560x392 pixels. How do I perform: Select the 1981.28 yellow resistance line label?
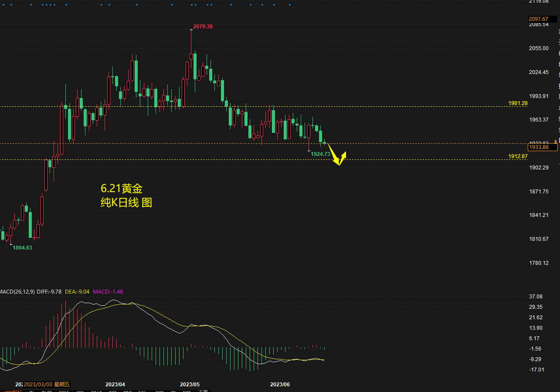click(x=518, y=103)
